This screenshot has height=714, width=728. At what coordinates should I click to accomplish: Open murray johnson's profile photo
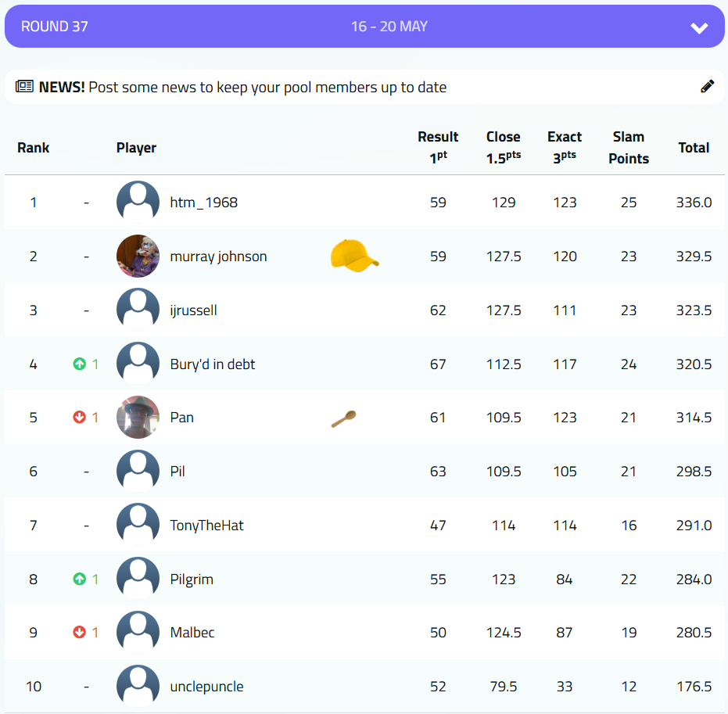(x=138, y=257)
